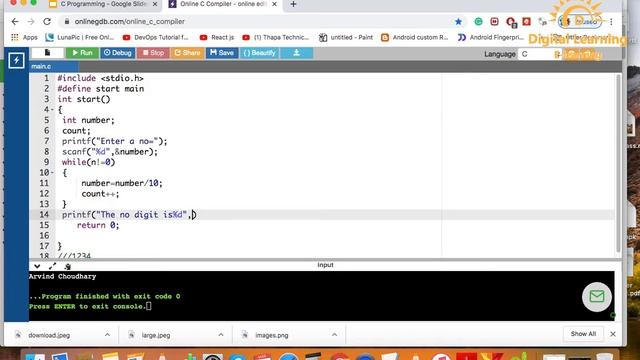Viewport: 640px width, 360px height.
Task: Click in the black console output area
Action: pos(321,296)
